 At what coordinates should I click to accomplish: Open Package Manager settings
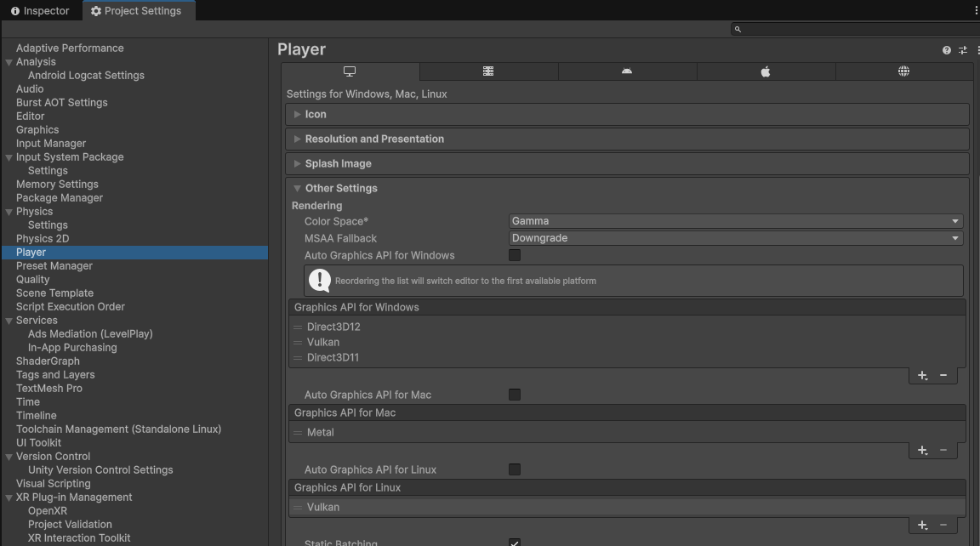coord(60,198)
